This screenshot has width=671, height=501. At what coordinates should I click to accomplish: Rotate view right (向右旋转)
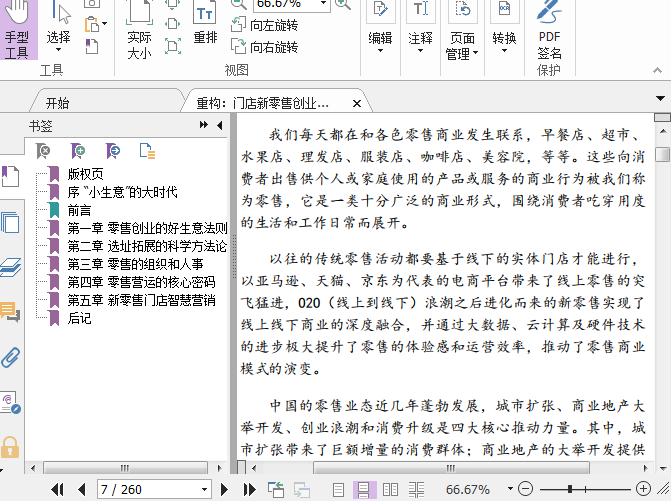(x=264, y=47)
